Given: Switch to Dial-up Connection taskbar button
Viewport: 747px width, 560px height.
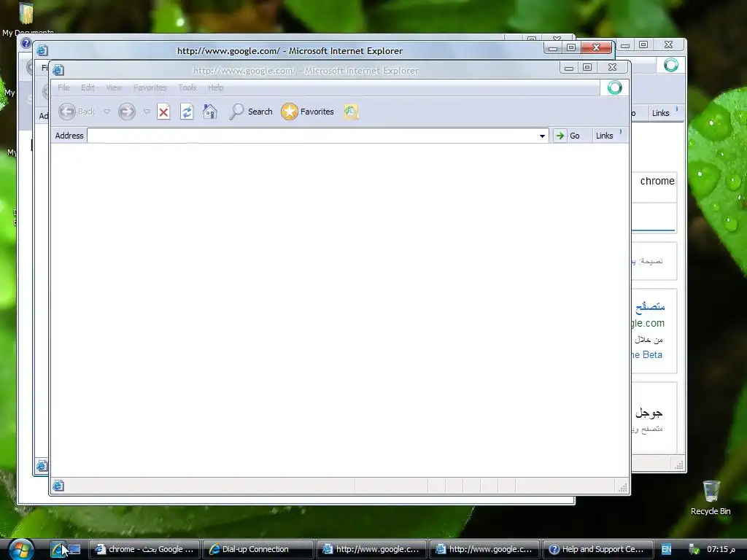Looking at the screenshot, I should 258,549.
